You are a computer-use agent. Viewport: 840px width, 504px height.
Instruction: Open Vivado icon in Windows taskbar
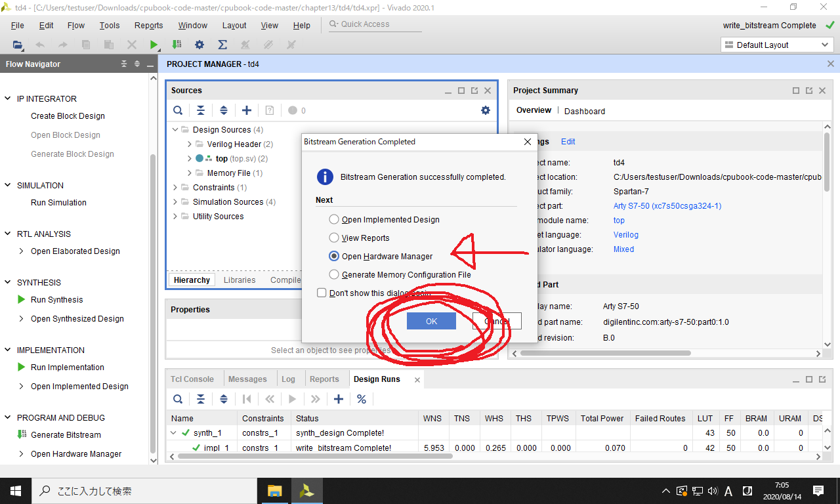[x=306, y=491]
